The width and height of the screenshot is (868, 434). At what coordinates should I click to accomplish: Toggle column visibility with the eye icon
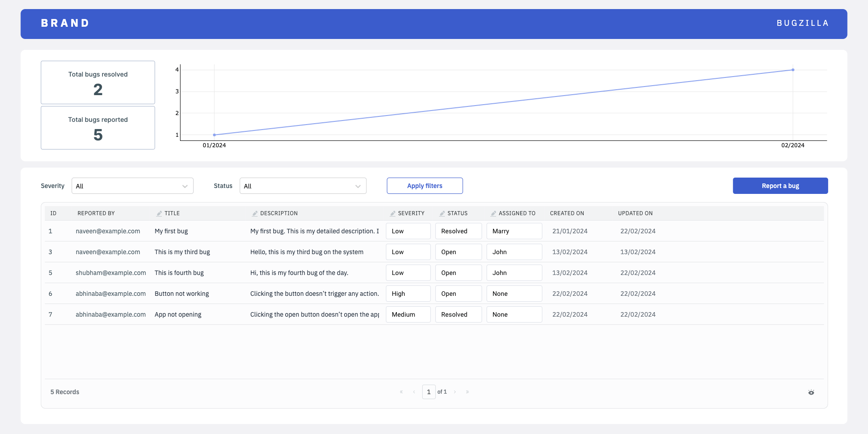(x=811, y=392)
